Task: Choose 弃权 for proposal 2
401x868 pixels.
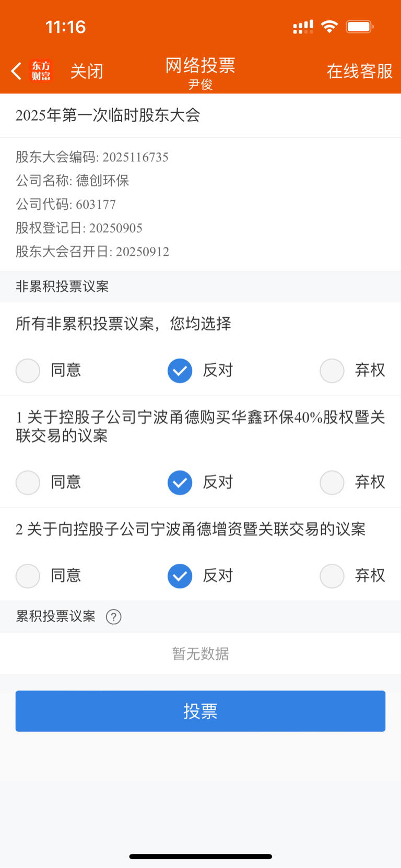Action: [x=332, y=576]
